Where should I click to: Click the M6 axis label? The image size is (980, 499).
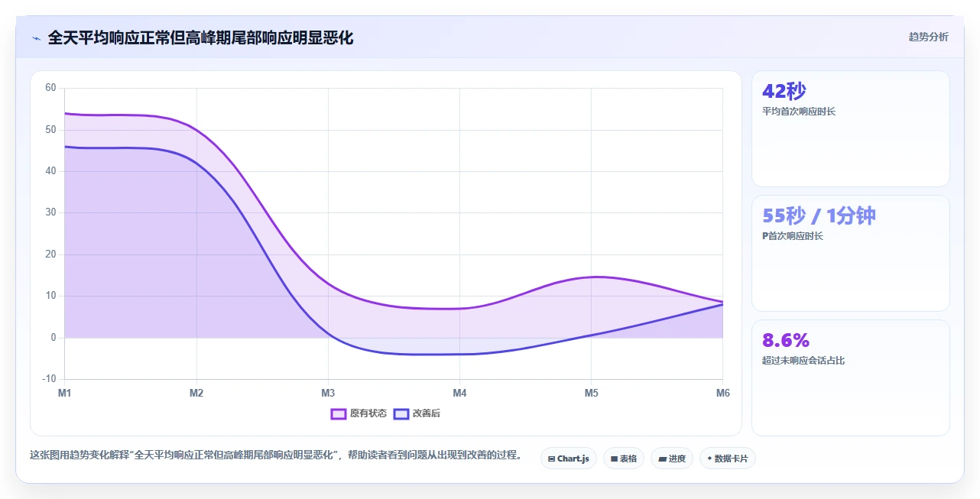pyautogui.click(x=722, y=393)
